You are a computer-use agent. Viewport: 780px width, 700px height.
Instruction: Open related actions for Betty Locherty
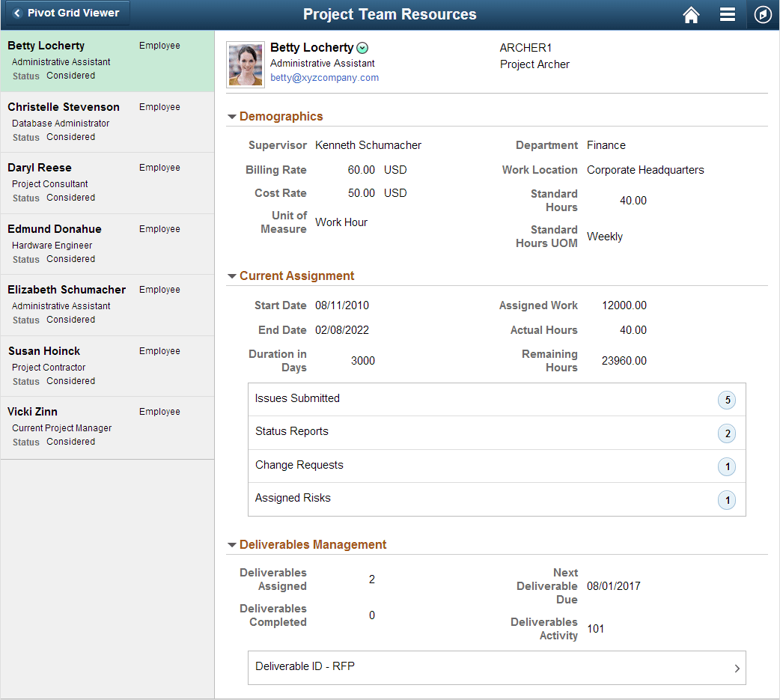click(x=363, y=47)
